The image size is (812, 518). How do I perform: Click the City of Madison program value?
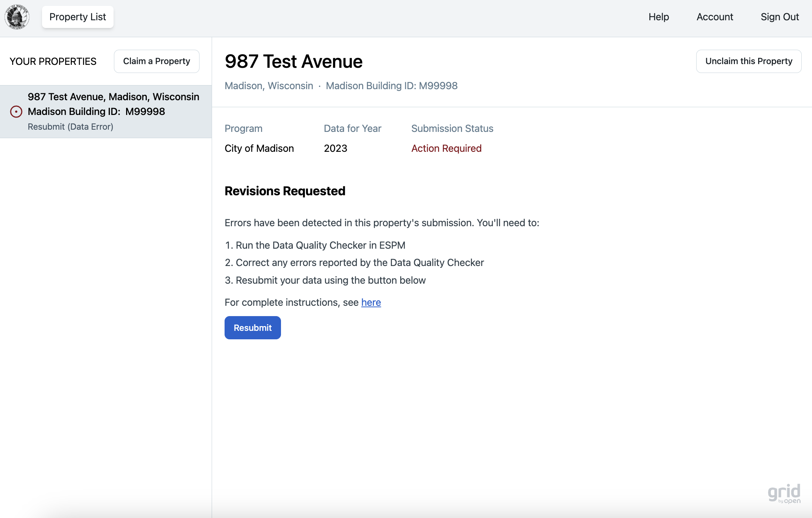pos(259,148)
